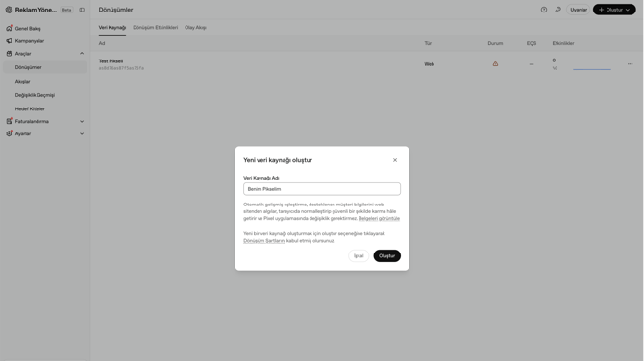Click the Etkinlikler column header

[563, 43]
